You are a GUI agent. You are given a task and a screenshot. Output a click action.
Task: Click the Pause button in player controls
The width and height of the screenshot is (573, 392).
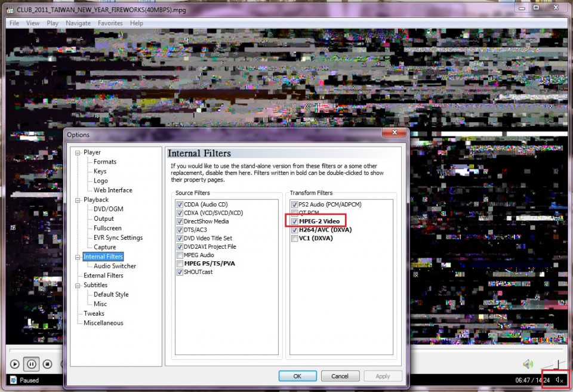click(x=32, y=364)
